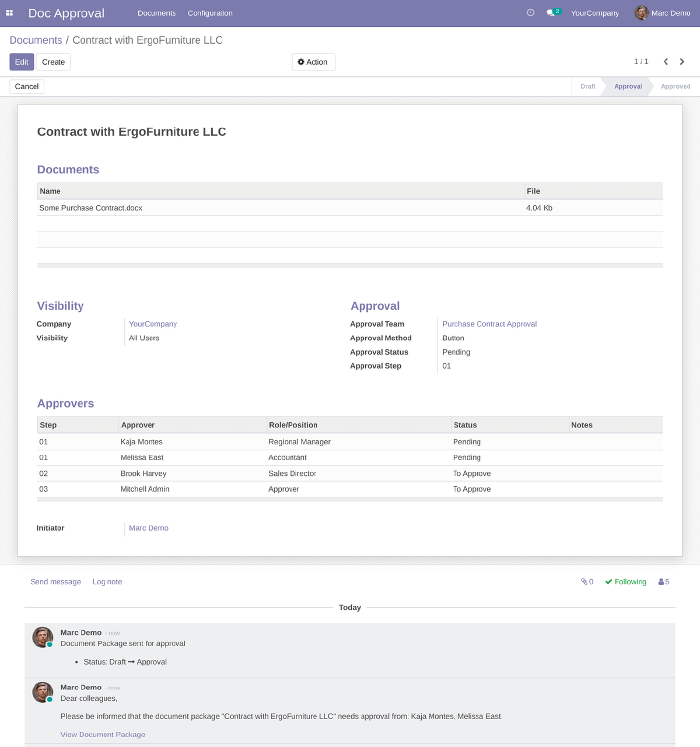Click the Approved stage in the status bar
Screen dimensions: 700x747
(675, 86)
